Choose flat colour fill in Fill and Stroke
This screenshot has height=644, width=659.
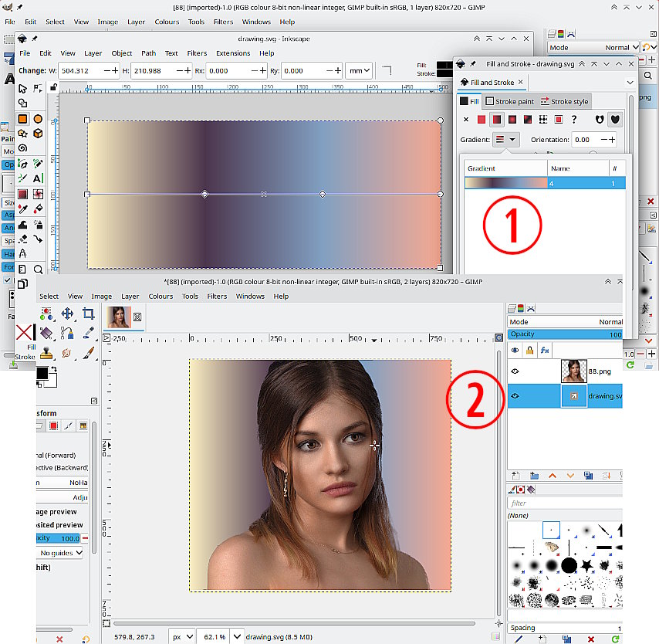pyautogui.click(x=482, y=120)
